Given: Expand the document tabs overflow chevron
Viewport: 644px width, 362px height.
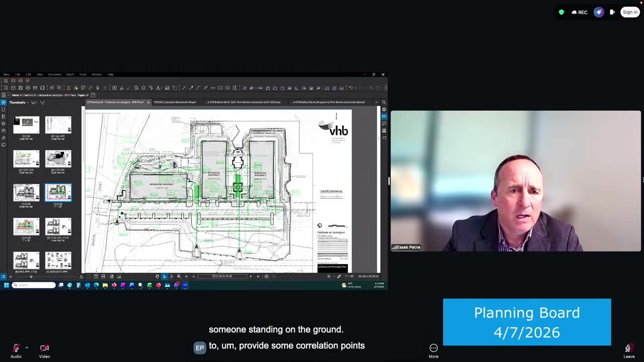Looking at the screenshot, I should coord(377,103).
